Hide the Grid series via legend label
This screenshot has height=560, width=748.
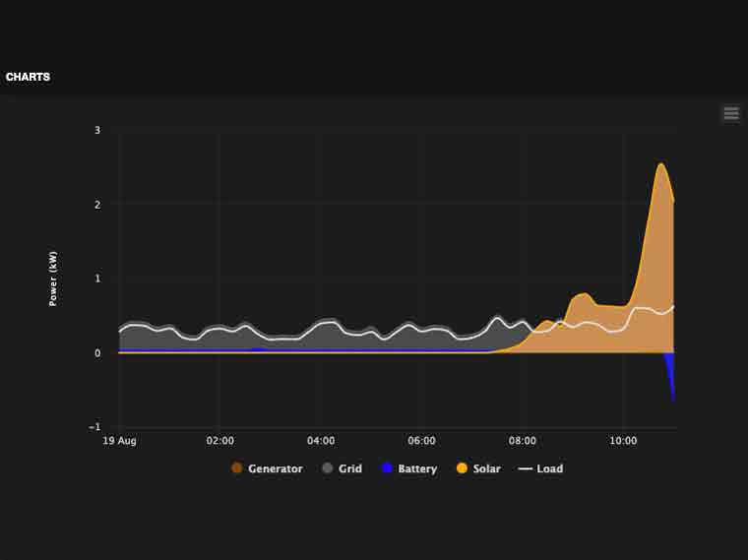pyautogui.click(x=350, y=468)
